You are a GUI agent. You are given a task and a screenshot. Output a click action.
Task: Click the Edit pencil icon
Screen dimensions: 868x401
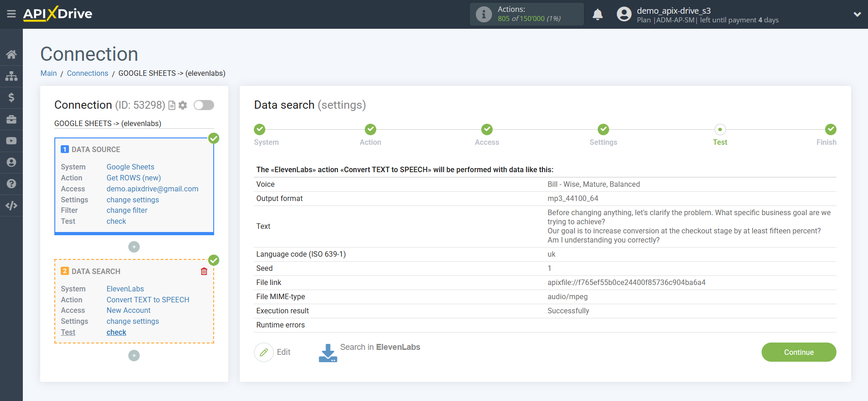[264, 352]
